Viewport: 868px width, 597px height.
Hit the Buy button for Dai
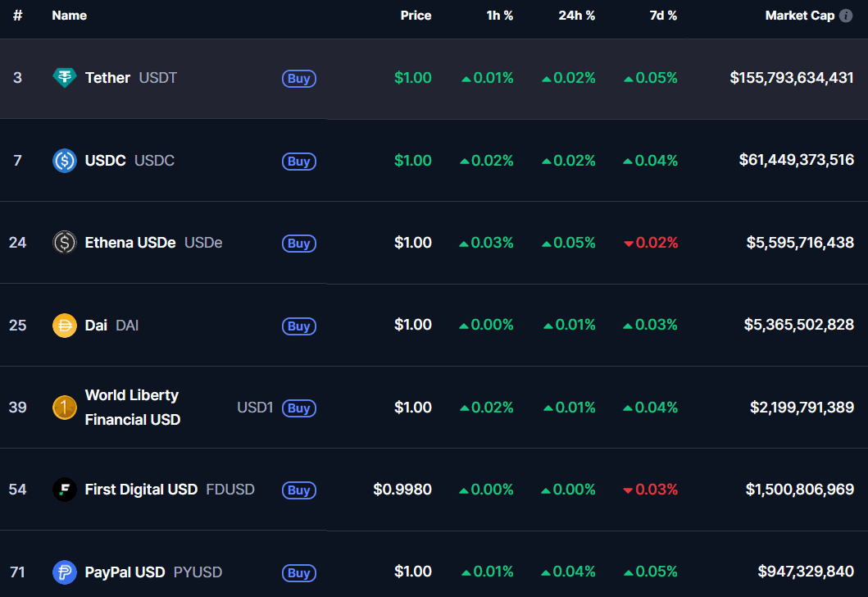(299, 326)
